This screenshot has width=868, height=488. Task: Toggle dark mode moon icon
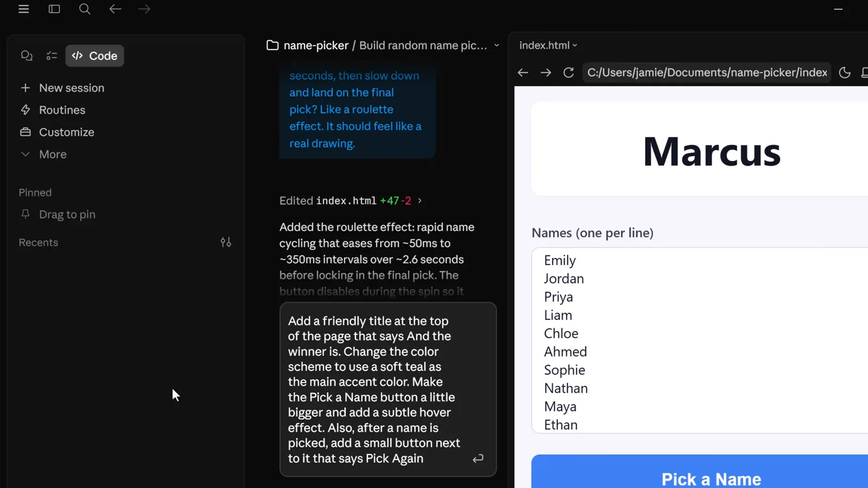coord(845,73)
